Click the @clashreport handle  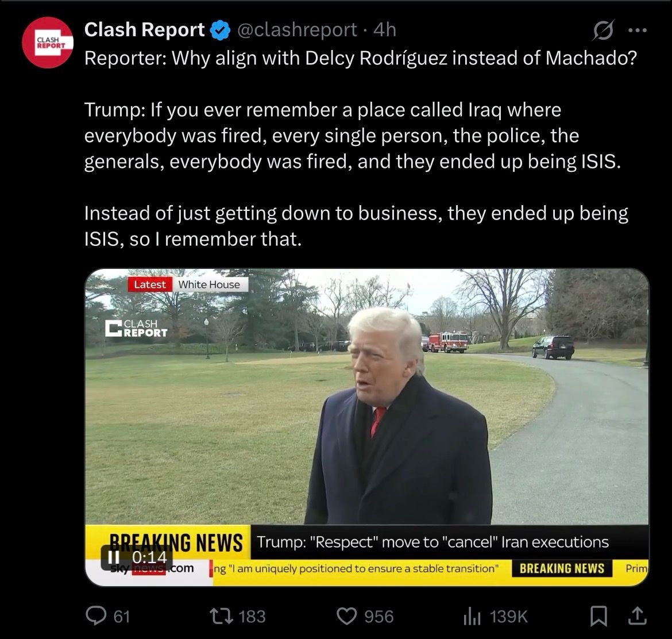[x=297, y=30]
